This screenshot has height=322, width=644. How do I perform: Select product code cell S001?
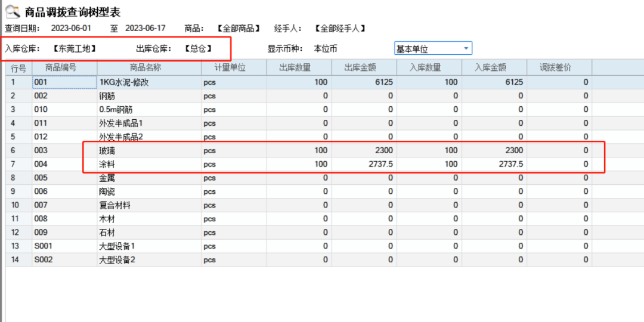(44, 246)
